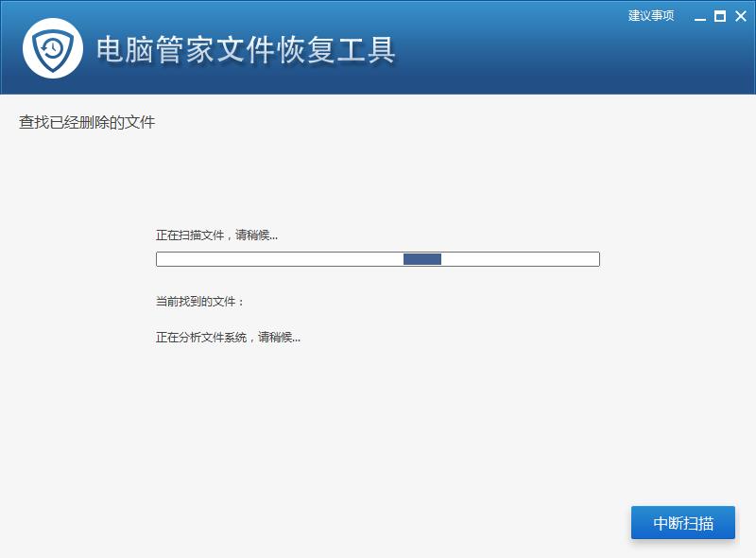Minimize the file recovery tool window
Image resolution: width=756 pixels, height=558 pixels.
tap(700, 16)
